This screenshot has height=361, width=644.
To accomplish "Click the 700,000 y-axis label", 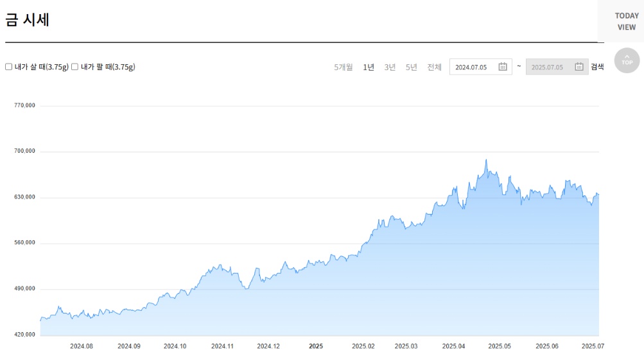I will click(24, 151).
